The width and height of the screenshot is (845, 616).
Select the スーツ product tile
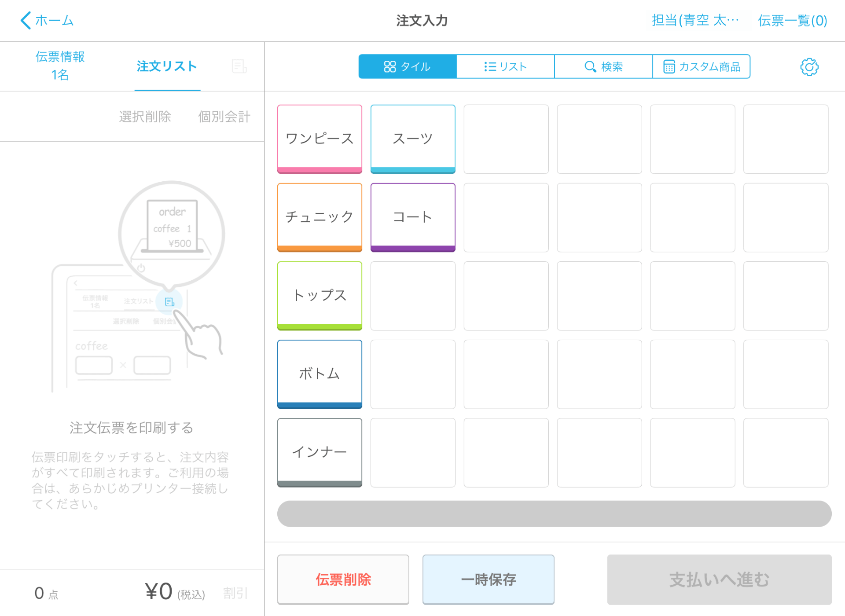[x=413, y=139]
